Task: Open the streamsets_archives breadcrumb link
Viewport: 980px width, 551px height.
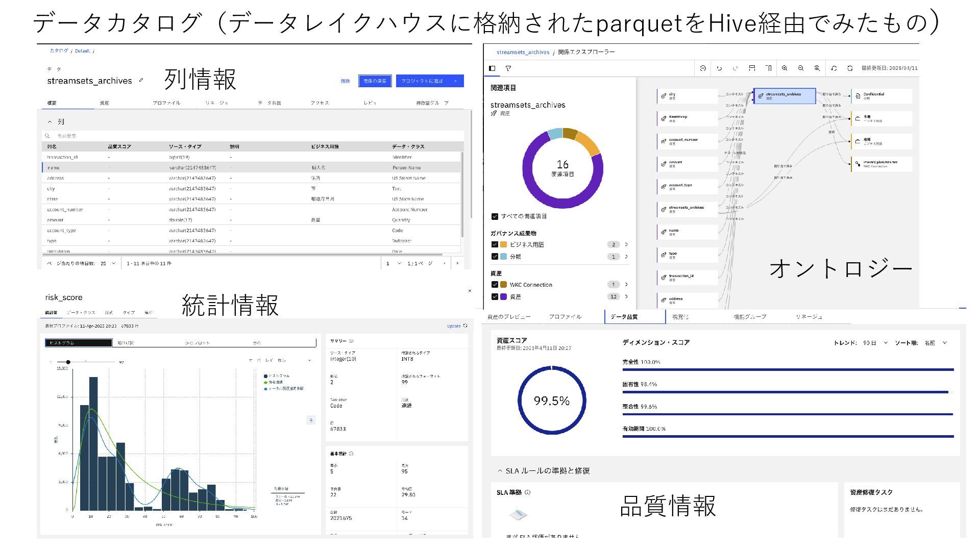Action: [x=523, y=52]
